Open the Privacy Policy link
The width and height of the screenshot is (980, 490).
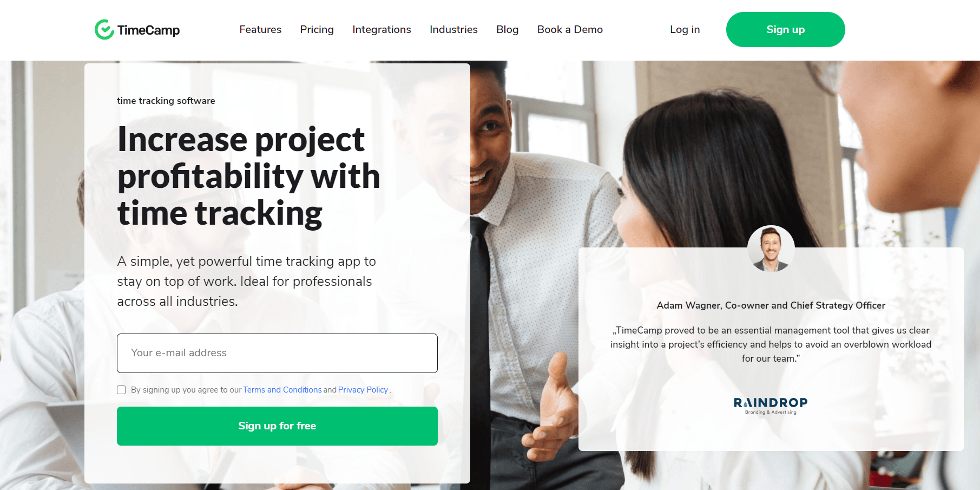coord(363,390)
